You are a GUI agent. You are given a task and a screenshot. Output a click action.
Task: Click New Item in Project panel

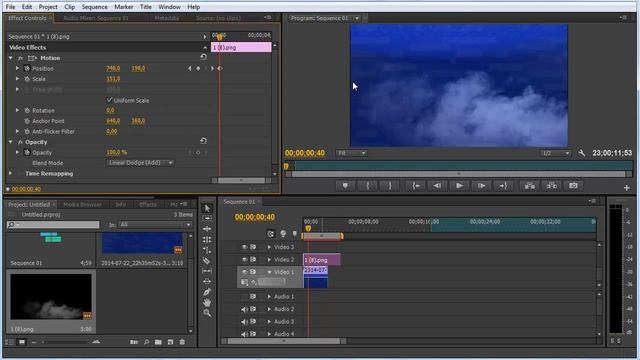coord(170,342)
